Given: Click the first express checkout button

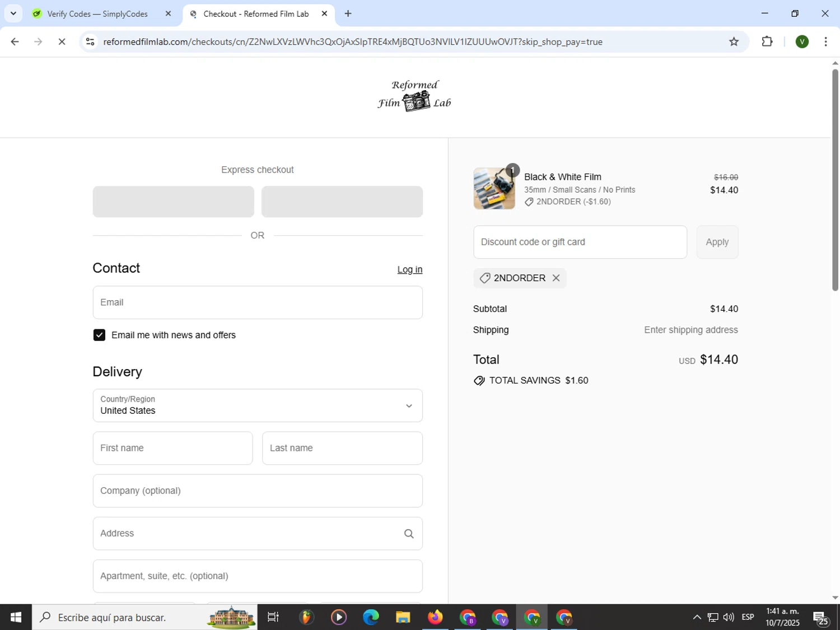Looking at the screenshot, I should [174, 202].
